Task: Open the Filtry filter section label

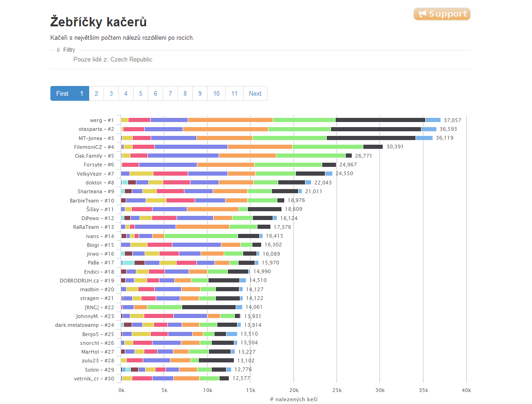Action: [x=69, y=50]
